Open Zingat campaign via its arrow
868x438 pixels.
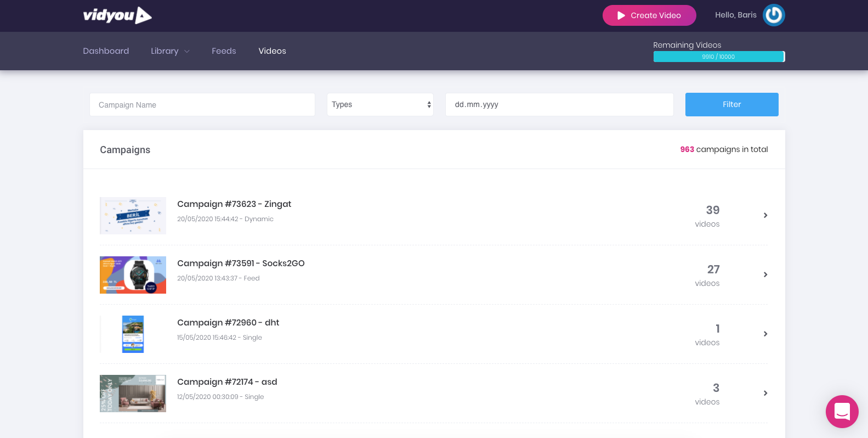point(765,215)
